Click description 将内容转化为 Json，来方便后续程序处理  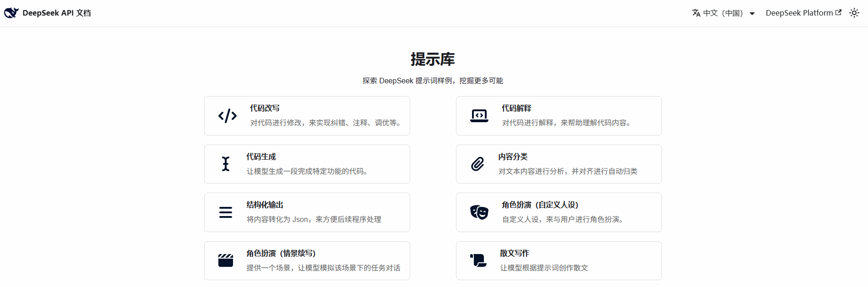314,219
